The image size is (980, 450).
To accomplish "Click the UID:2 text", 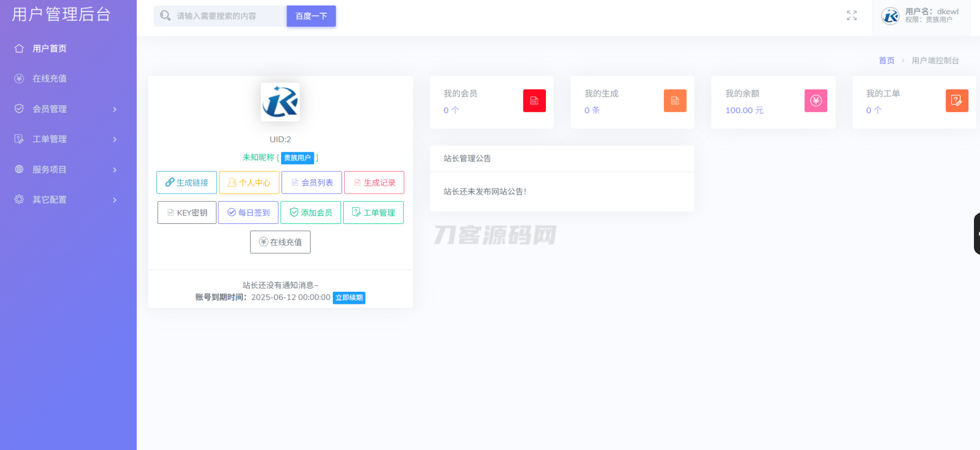I will [280, 140].
